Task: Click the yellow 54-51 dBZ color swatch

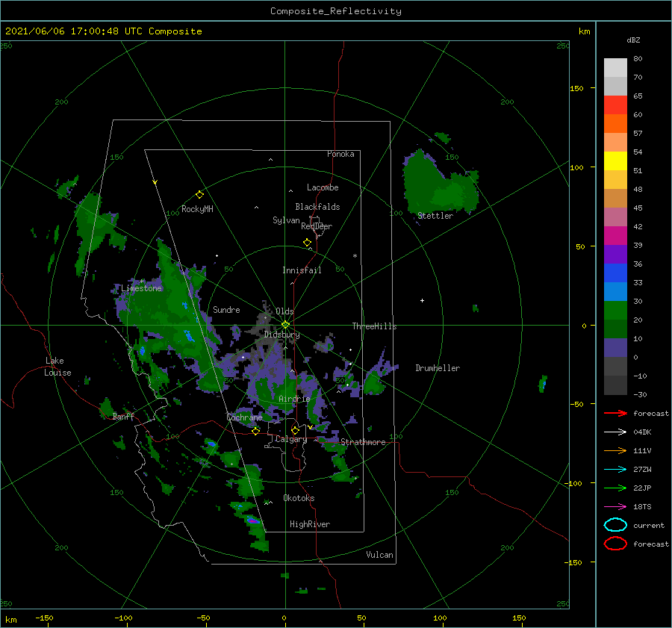Action: (x=615, y=161)
